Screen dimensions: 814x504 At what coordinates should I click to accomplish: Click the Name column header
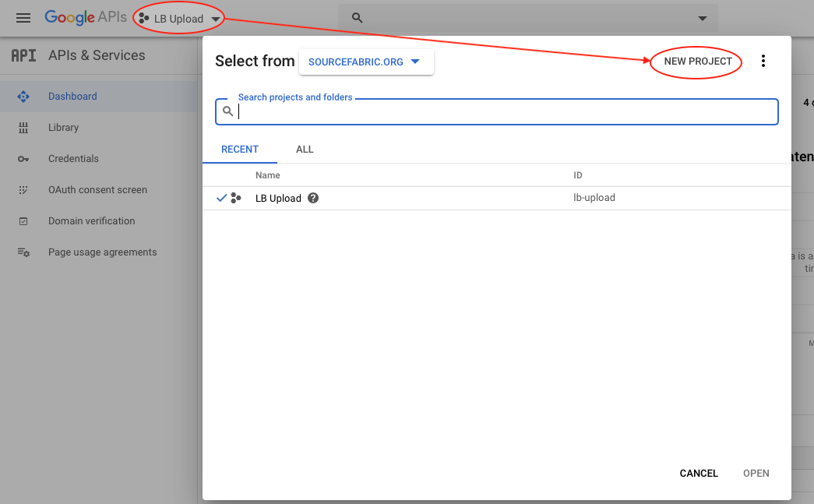pos(268,175)
